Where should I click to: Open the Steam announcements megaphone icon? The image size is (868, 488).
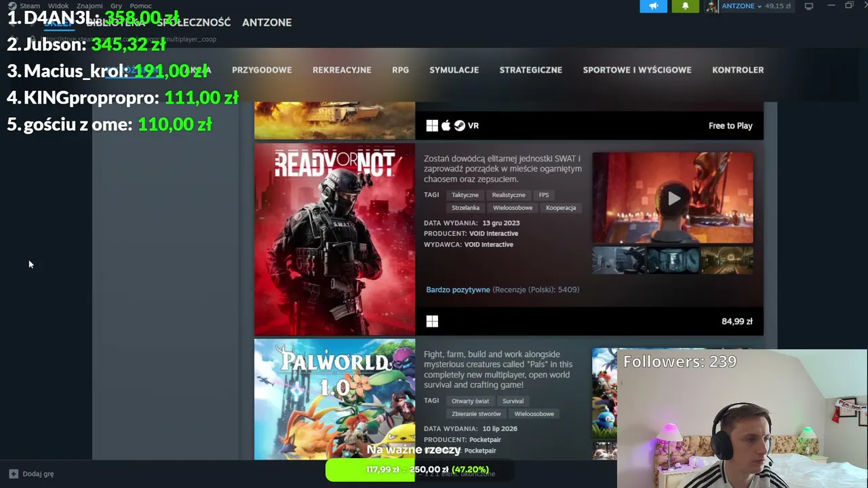click(654, 6)
